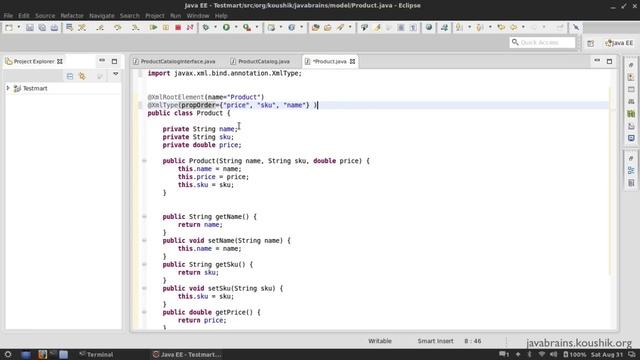Screen dimensions: 640x360
Task: Open the File menu
Action: (x=8, y=16)
